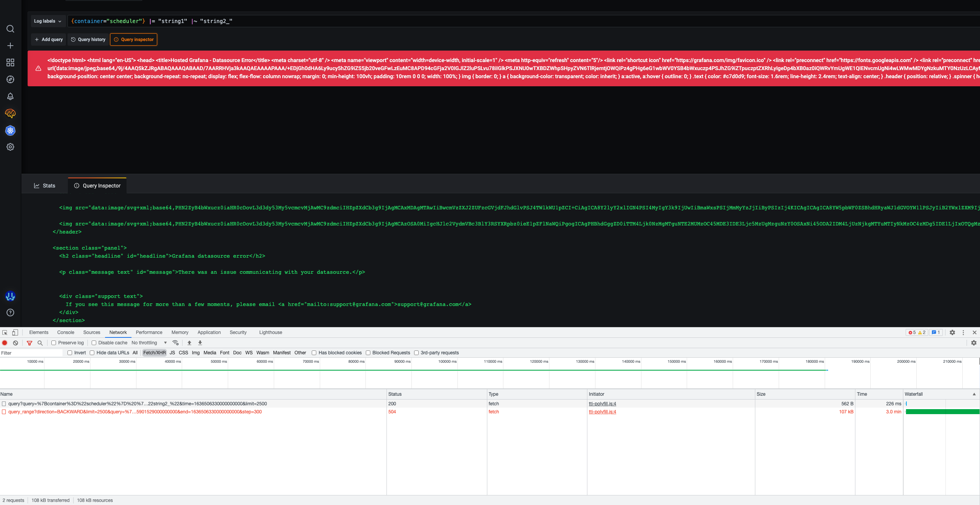Enable the Preserve log checkbox
The height and width of the screenshot is (505, 980).
point(53,342)
